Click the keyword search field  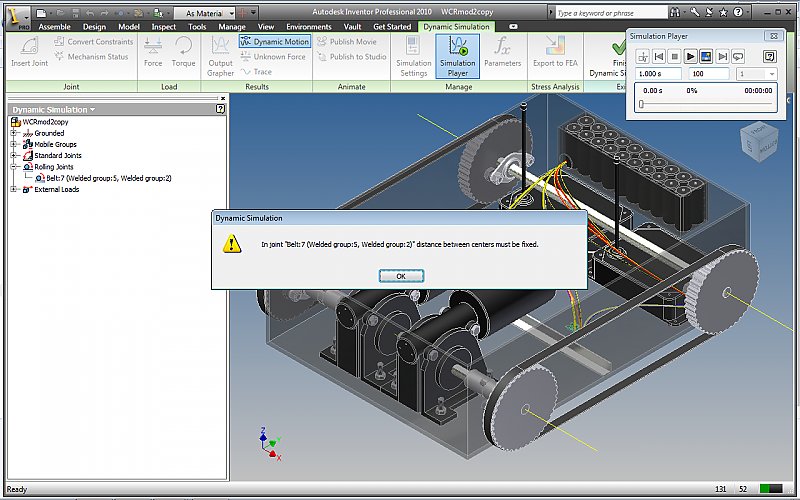(611, 13)
